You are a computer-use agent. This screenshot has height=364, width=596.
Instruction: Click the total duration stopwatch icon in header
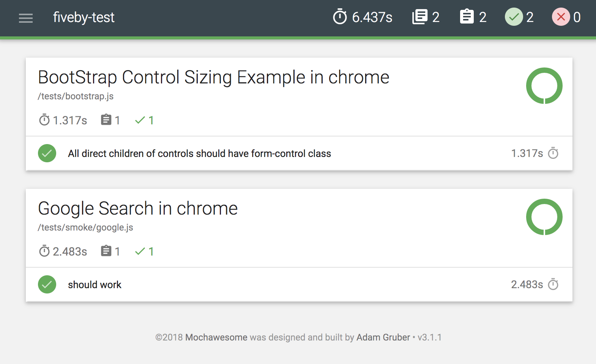coord(340,17)
